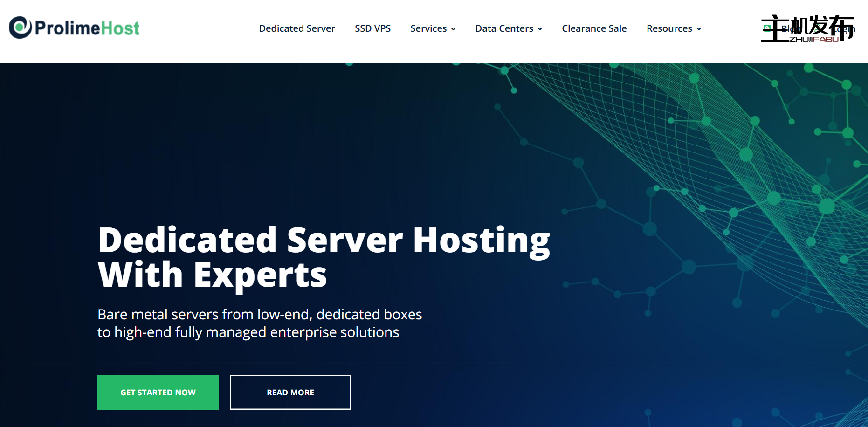Image resolution: width=868 pixels, height=427 pixels.
Task: Click the green Blog icon
Action: click(767, 28)
